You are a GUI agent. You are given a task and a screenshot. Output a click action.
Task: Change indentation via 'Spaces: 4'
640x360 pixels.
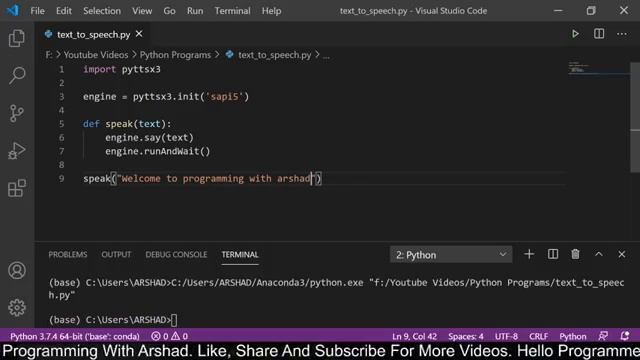[x=466, y=336]
